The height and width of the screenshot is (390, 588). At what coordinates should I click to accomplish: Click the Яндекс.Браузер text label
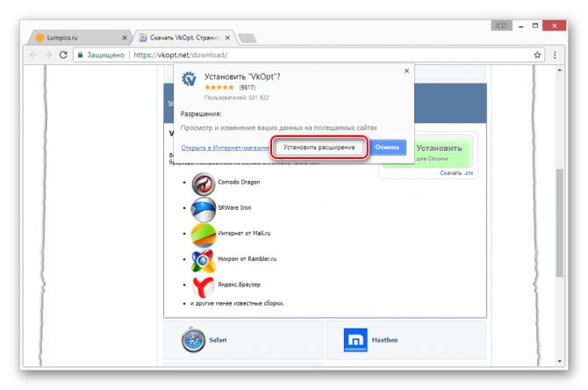pyautogui.click(x=239, y=285)
